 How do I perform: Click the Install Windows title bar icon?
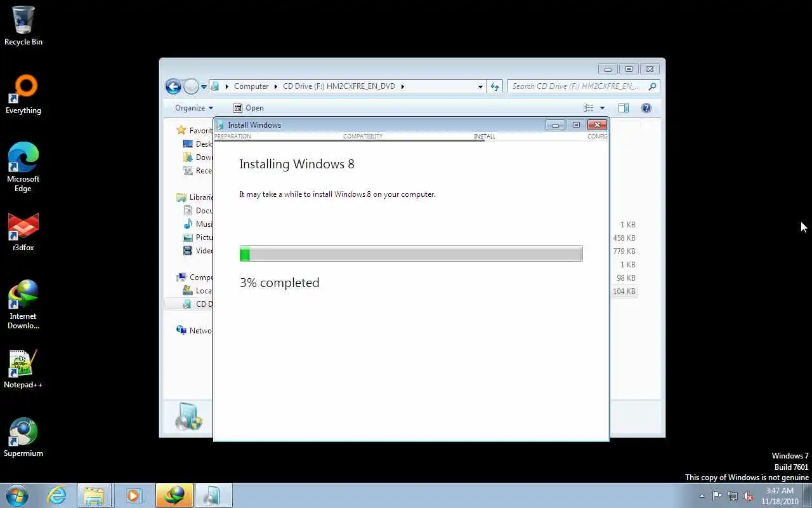(x=220, y=125)
